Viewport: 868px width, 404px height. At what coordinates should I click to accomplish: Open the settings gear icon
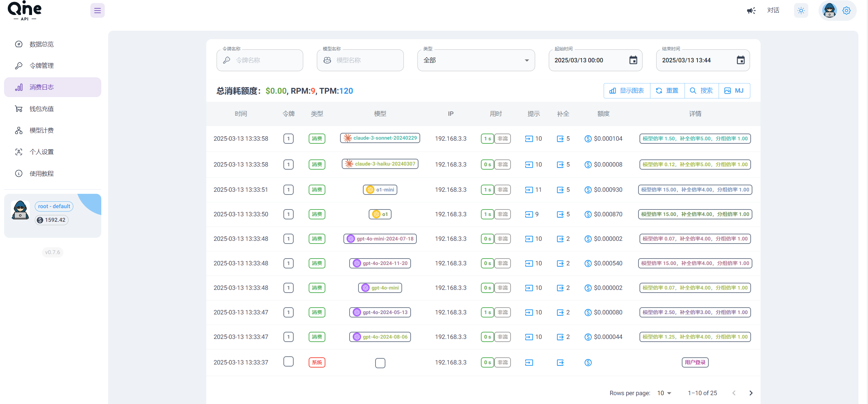click(846, 11)
